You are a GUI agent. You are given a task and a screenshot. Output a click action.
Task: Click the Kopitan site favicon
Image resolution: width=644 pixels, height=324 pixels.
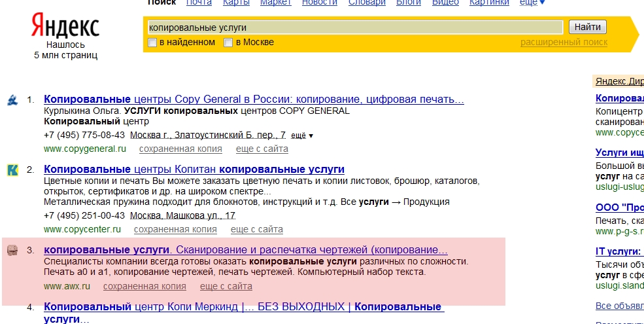12,170
